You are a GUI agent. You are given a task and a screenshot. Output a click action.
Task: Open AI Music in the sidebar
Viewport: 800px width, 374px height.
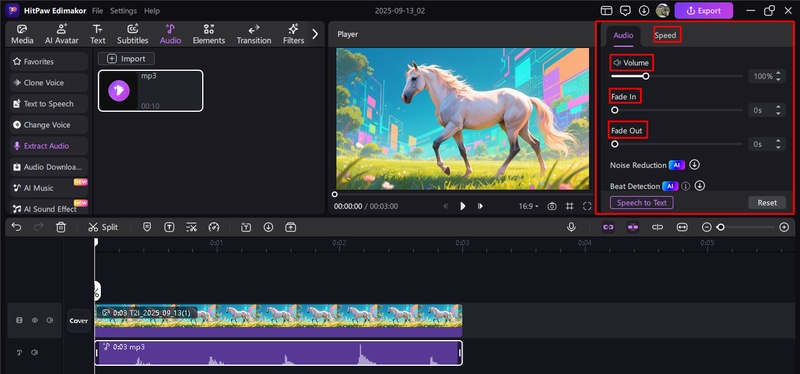49,188
